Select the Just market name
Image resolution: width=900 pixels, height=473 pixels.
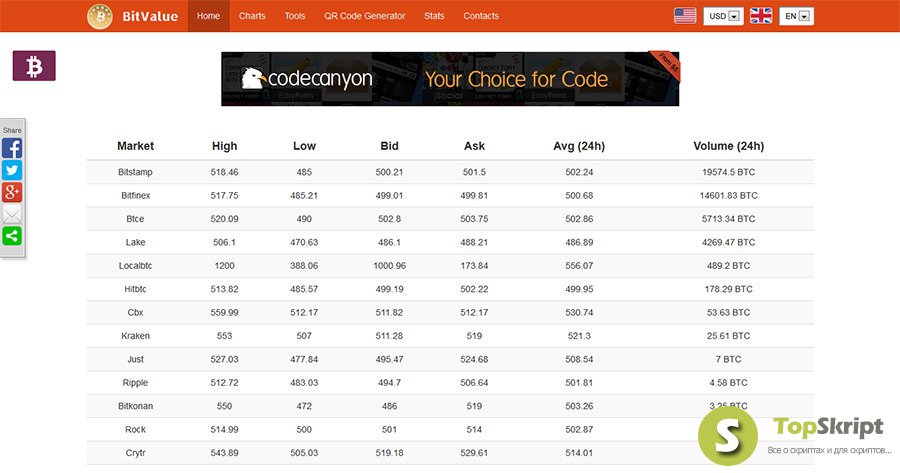tap(135, 359)
